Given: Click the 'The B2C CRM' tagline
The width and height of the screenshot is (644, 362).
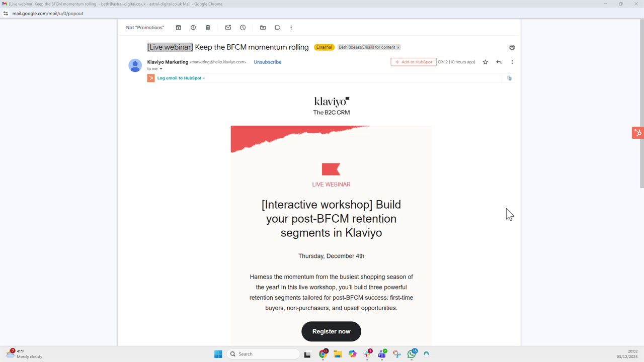Looking at the screenshot, I should pyautogui.click(x=332, y=113).
